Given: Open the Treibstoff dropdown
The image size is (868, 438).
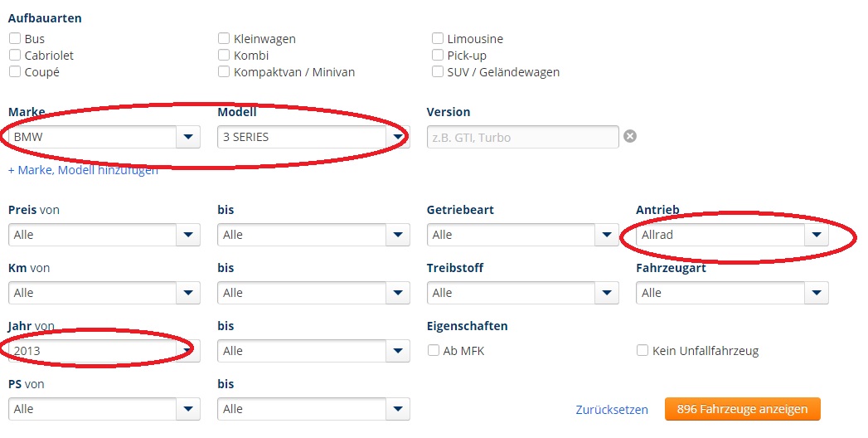Looking at the screenshot, I should 522,293.
